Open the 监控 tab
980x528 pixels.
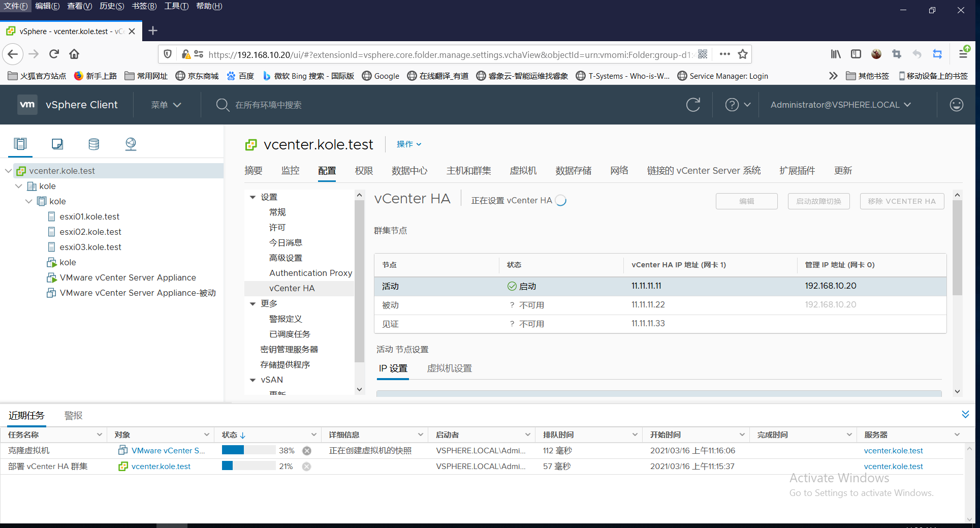click(290, 170)
